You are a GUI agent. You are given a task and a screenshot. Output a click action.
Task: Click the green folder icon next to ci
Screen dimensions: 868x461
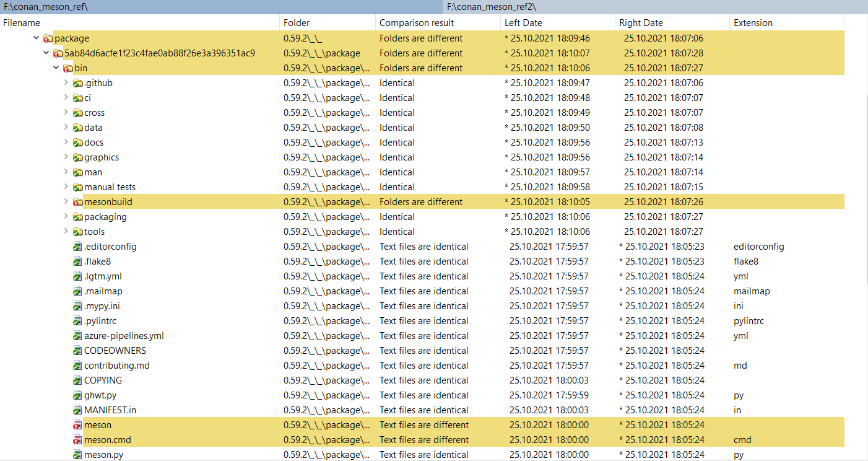(x=77, y=97)
